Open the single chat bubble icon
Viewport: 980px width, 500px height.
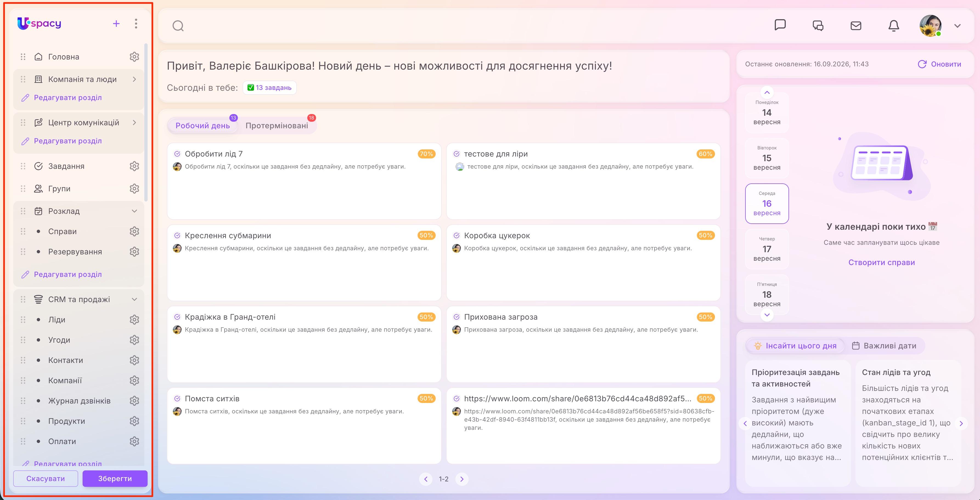pos(780,25)
